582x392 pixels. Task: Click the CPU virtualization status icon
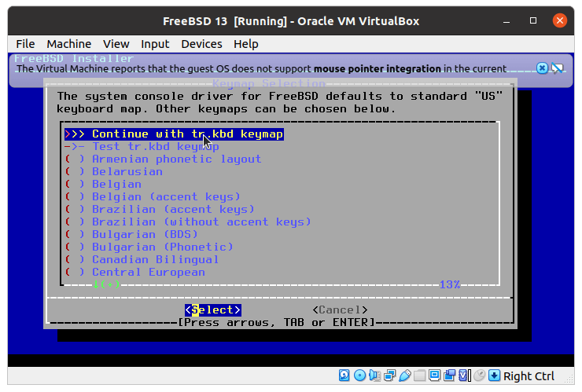pos(465,376)
